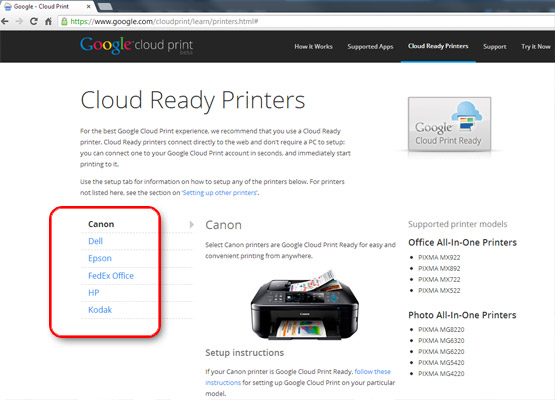Click the green HTTPS padlock icon
This screenshot has height=400, width=555.
coord(64,22)
